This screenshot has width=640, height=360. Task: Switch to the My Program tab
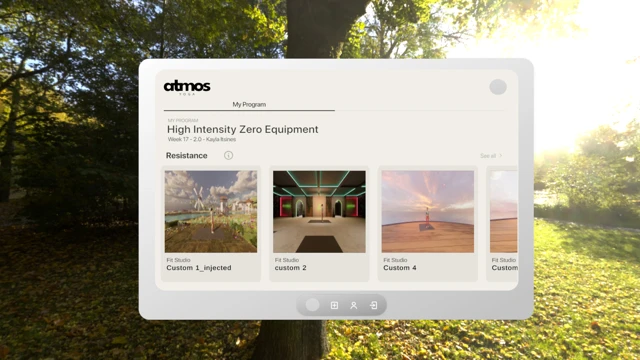(x=249, y=104)
